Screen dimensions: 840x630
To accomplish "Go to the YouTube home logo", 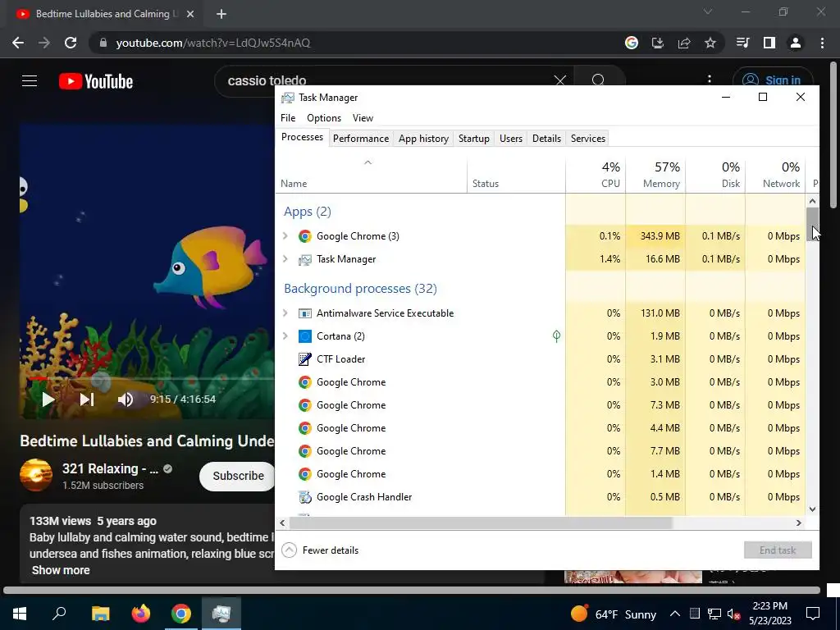I will (x=96, y=81).
